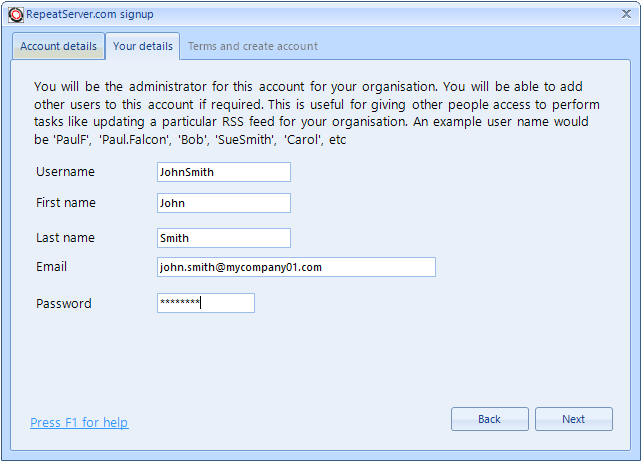Image resolution: width=644 pixels, height=464 pixels.
Task: Open the Press F1 for help link
Action: coord(79,423)
